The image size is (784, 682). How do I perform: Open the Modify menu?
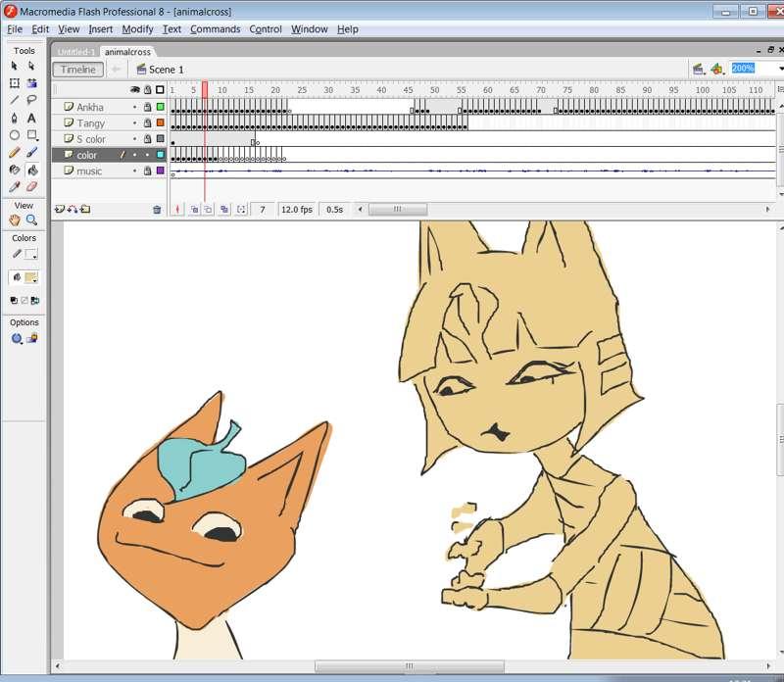(x=137, y=29)
